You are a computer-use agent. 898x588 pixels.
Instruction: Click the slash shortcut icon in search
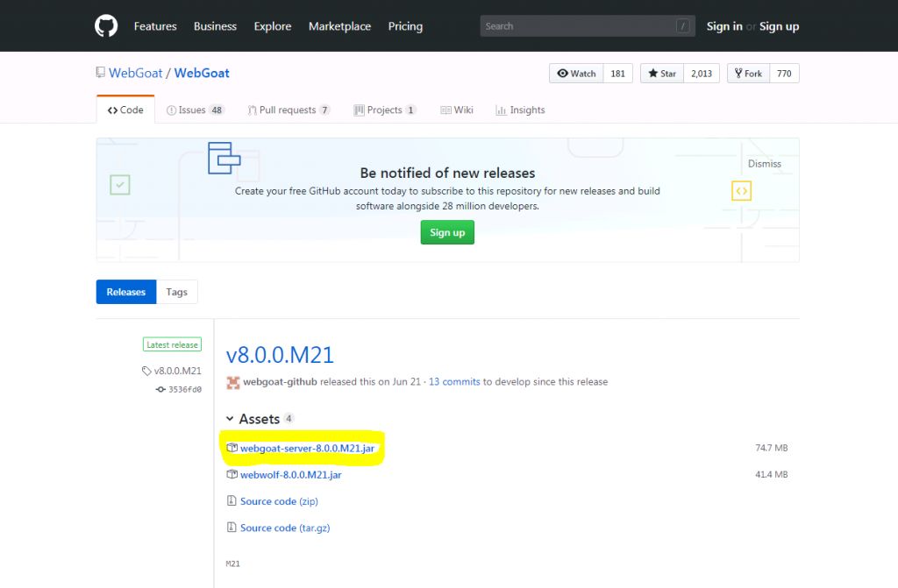(682, 26)
